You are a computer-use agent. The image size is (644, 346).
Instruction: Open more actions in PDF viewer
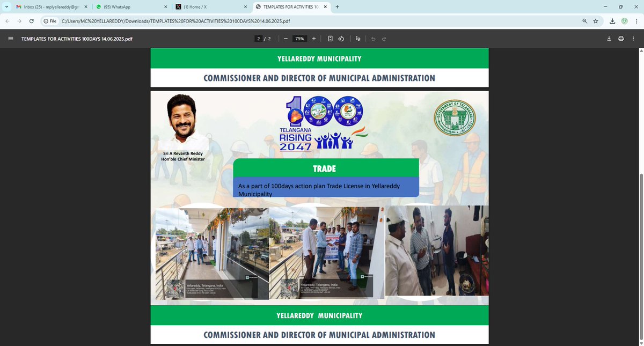(x=633, y=39)
